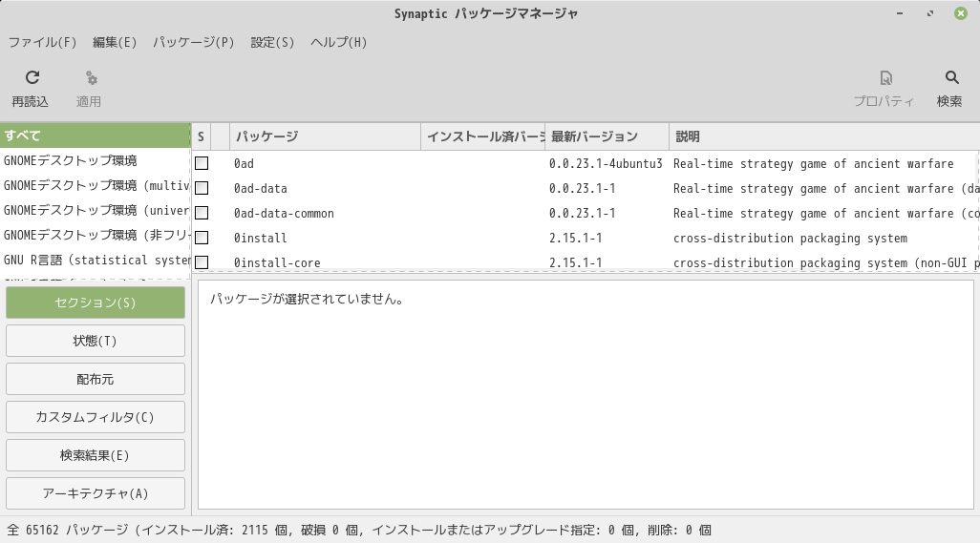Select GNOMEデスクトップ環境 (universe) section
980x543 pixels.
point(95,210)
